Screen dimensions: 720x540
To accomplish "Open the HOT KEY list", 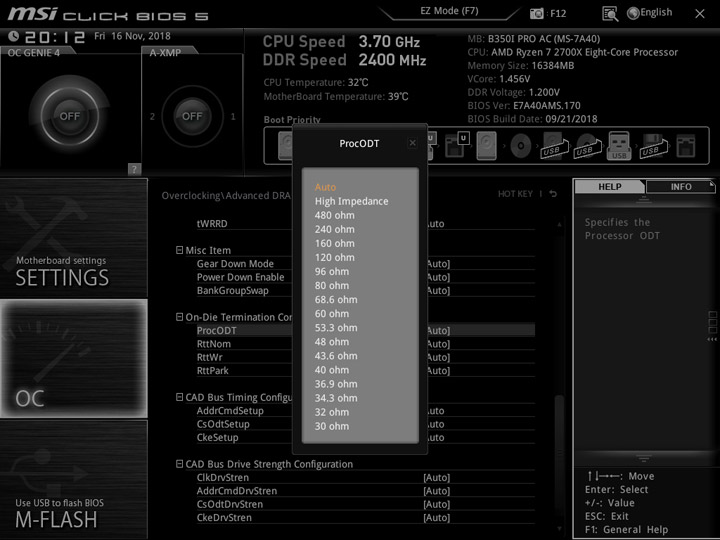I will tap(515, 194).
